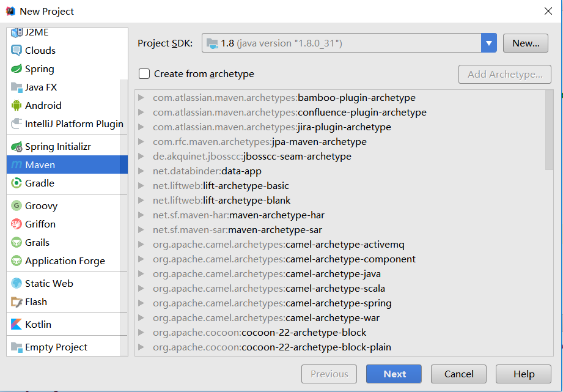Enable Create from archetype checkbox
This screenshot has height=392, width=563.
click(x=144, y=73)
